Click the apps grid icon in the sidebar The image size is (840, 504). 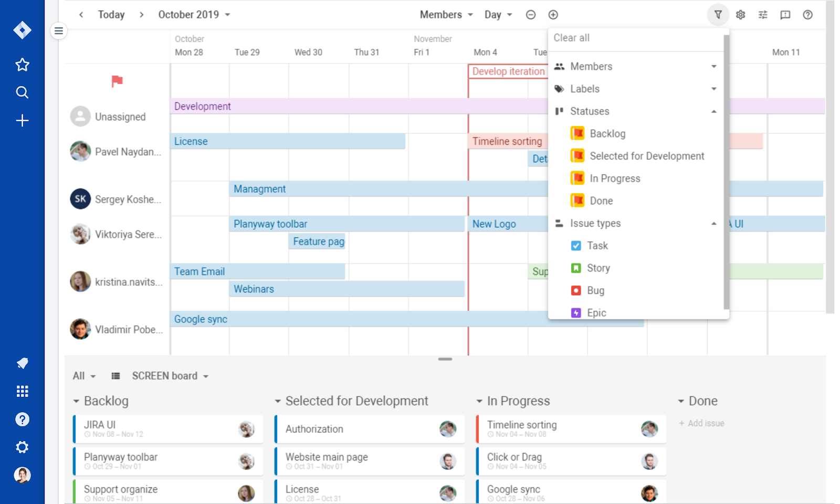[22, 391]
